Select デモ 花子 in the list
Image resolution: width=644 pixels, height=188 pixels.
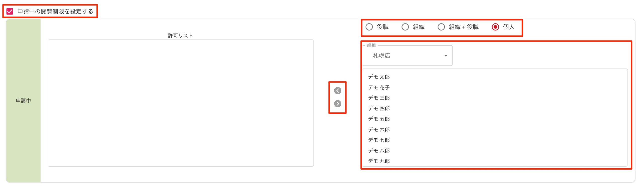[x=379, y=87]
